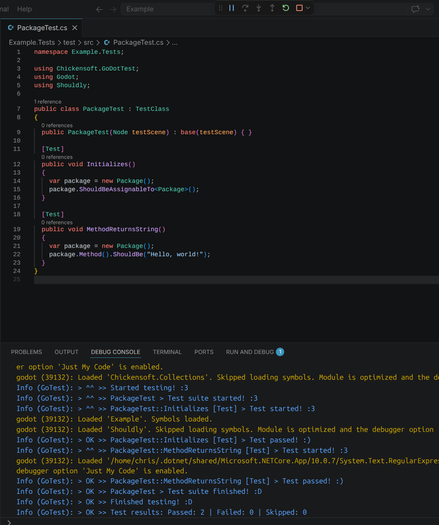Click the 'Test suite finished! :D' console line
This screenshot has width=439, height=525.
[x=139, y=492]
